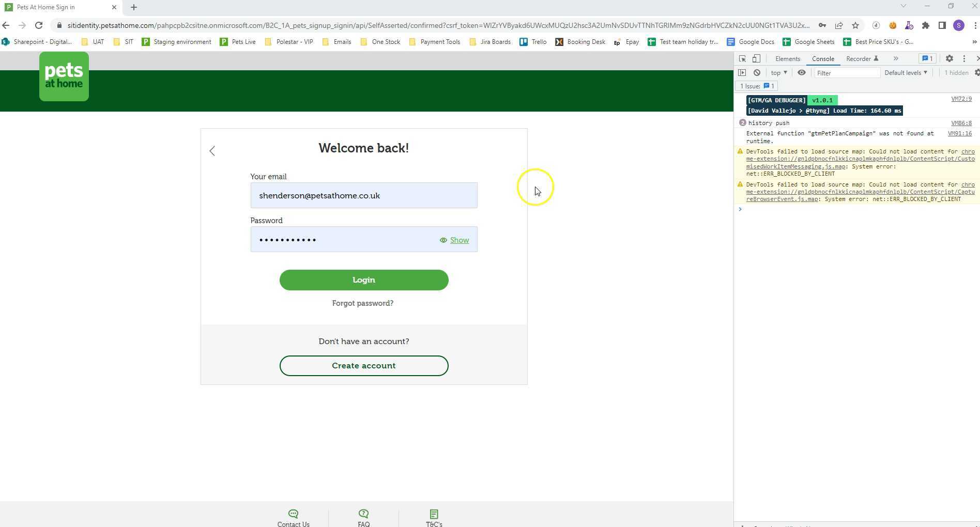This screenshot has width=980, height=527.
Task: Clear the console output
Action: click(x=757, y=72)
